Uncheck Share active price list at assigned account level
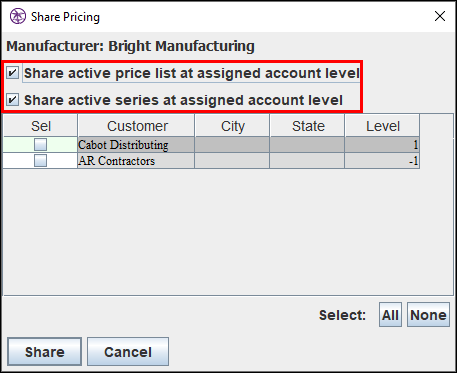Image resolution: width=457 pixels, height=373 pixels. [13, 73]
